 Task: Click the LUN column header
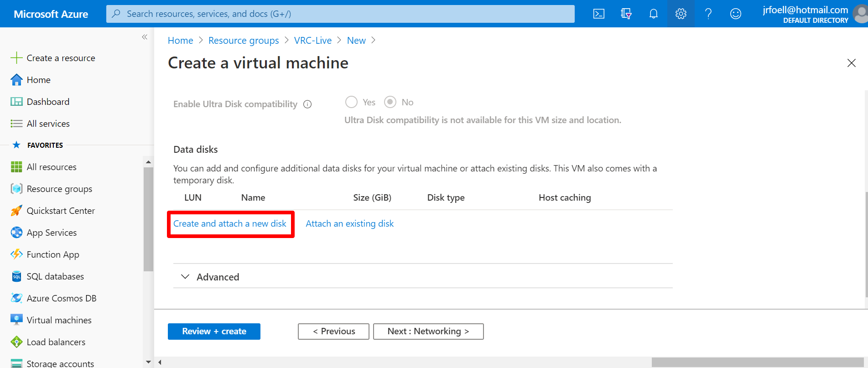pos(193,197)
